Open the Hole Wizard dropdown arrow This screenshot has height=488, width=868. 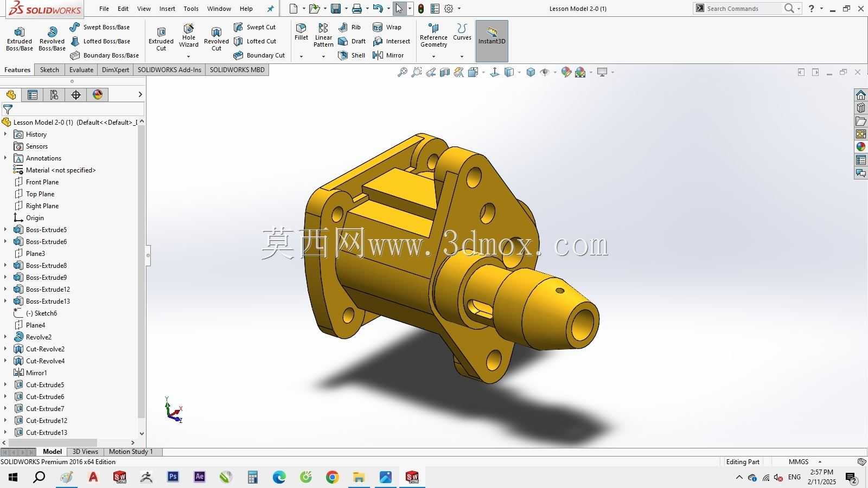(188, 56)
